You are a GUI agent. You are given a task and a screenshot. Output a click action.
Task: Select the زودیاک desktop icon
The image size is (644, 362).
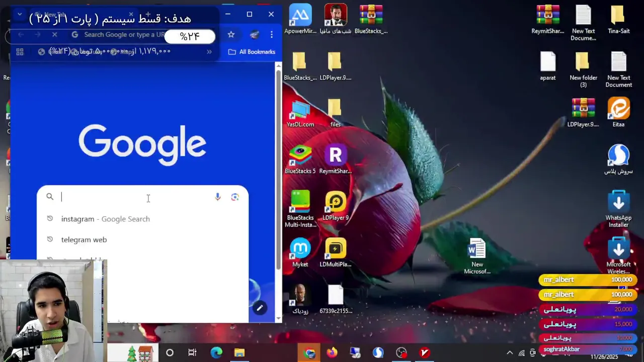[x=300, y=299]
